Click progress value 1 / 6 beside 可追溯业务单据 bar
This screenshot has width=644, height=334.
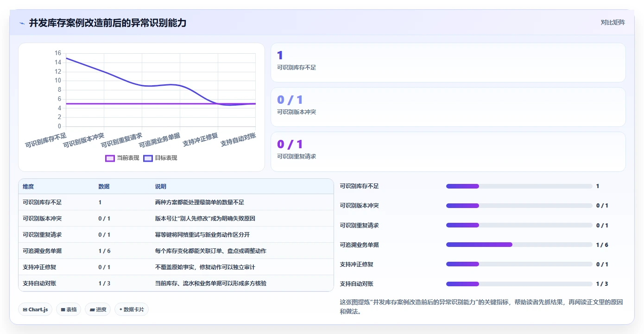[602, 245]
